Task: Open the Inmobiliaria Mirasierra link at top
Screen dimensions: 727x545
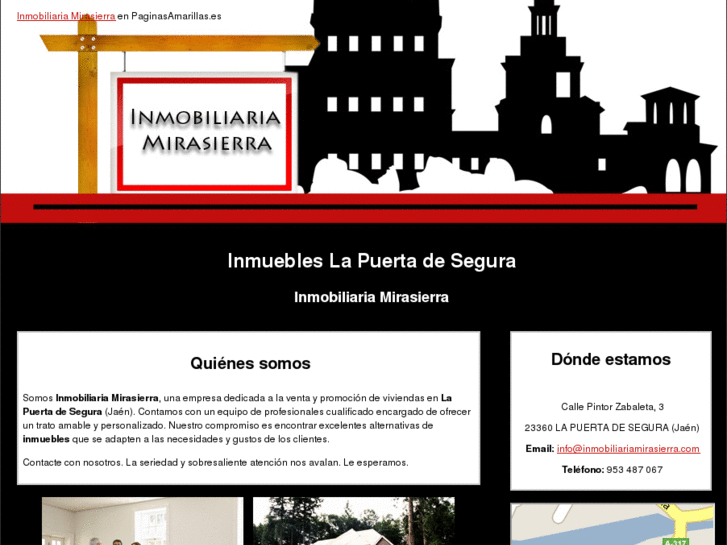Action: pos(66,16)
